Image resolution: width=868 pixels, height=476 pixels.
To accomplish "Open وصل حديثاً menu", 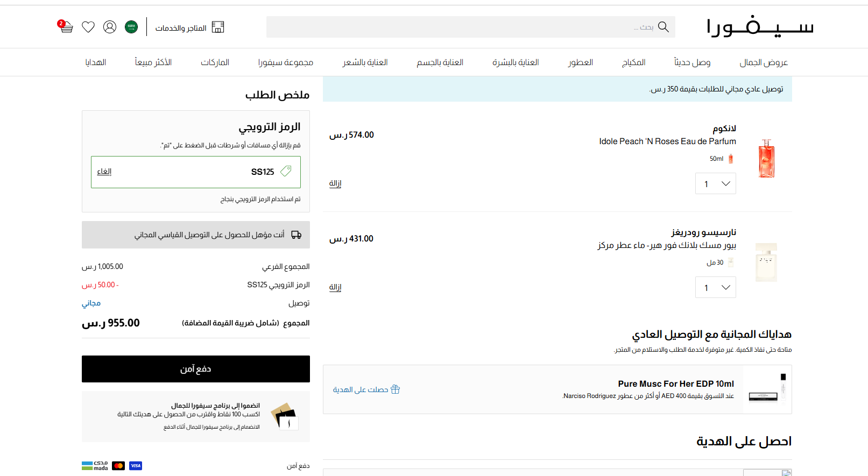I will pos(692,62).
